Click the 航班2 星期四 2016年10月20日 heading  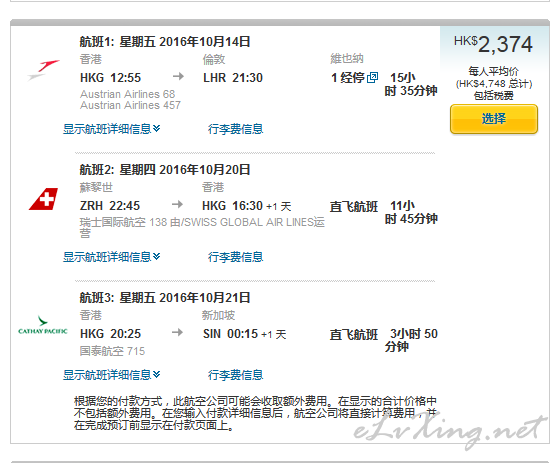pyautogui.click(x=165, y=170)
